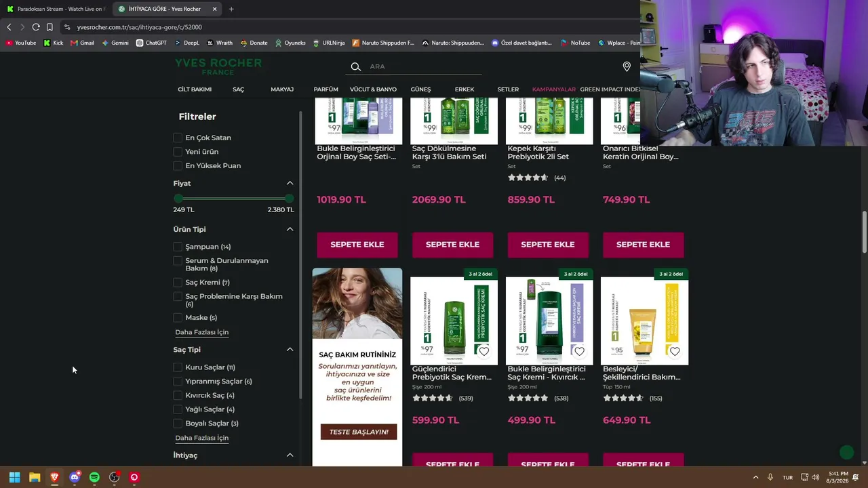Open the Besleyici/Şekillendirici Bakım product image
Viewport: 868px width, 488px height.
tap(644, 321)
